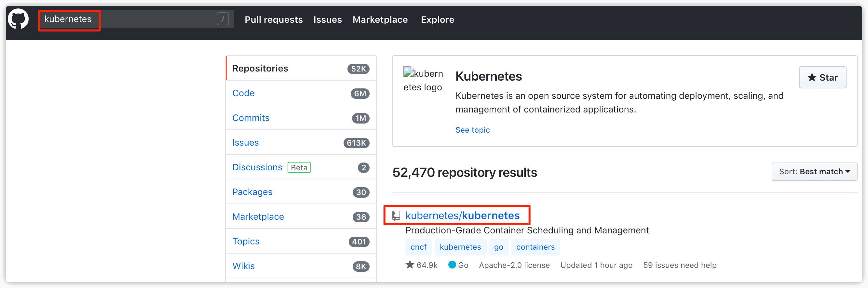Click the repository book icon beside kubernetes/kubernetes

click(396, 216)
